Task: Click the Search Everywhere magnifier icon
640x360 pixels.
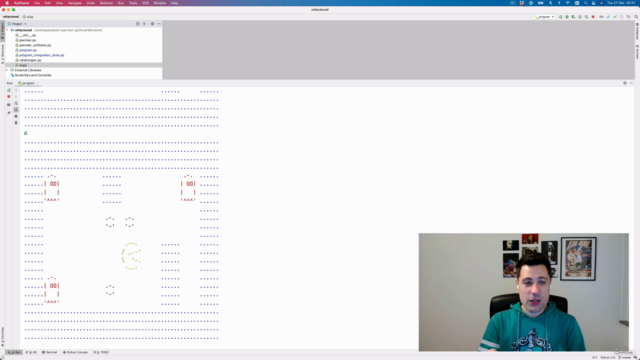Action: [x=636, y=17]
